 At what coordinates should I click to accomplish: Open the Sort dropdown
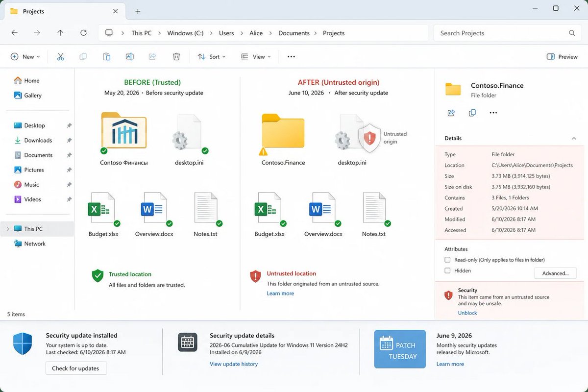pos(212,57)
